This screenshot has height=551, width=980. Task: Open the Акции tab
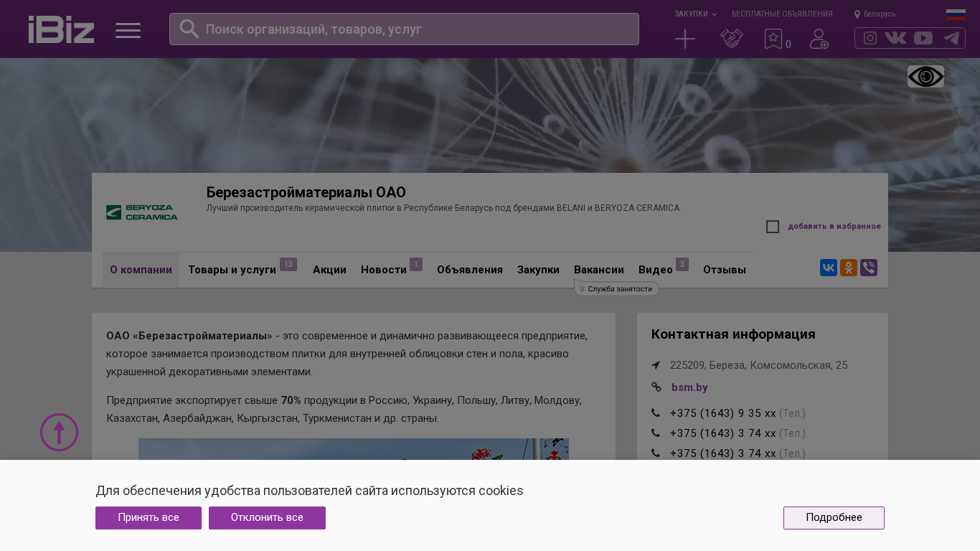[329, 270]
